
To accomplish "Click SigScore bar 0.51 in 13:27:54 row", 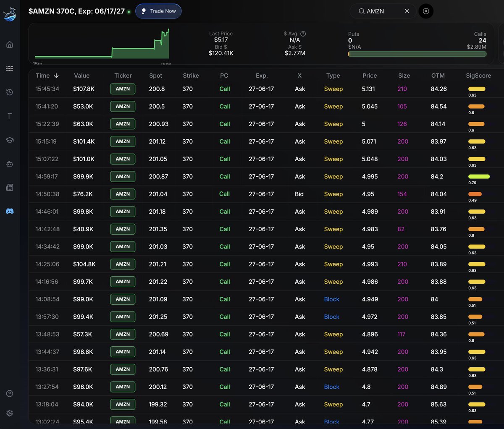I will pos(475,387).
